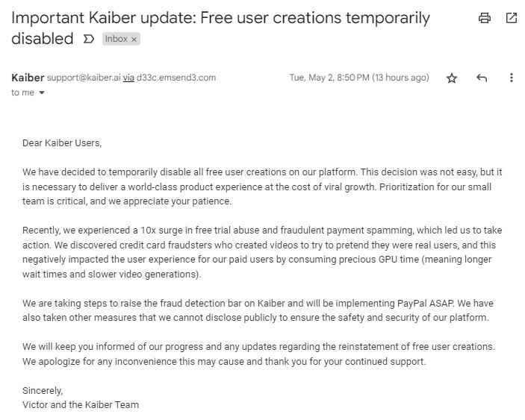Screen dimensions: 525x420
Task: Print this email with the printer icon
Action: coord(485,18)
